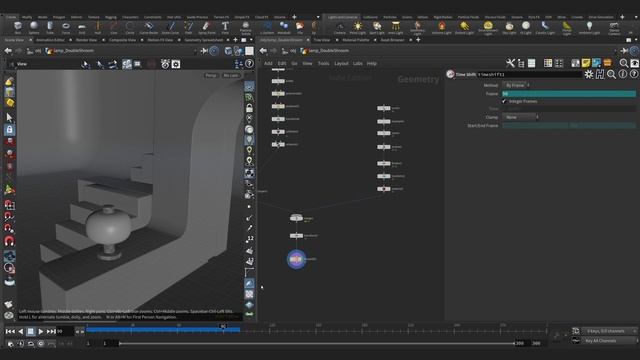Add a Sky Light from the shelf

pyautogui.click(x=509, y=27)
